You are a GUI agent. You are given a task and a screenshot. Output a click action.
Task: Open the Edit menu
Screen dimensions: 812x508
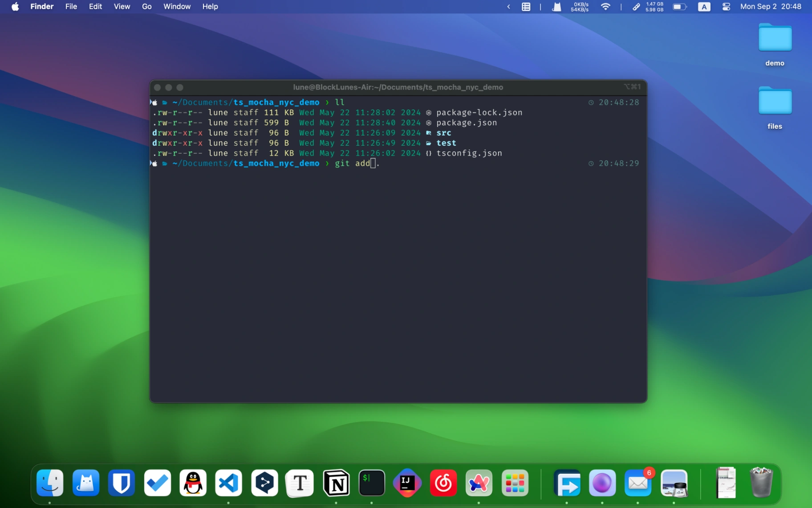(x=95, y=7)
